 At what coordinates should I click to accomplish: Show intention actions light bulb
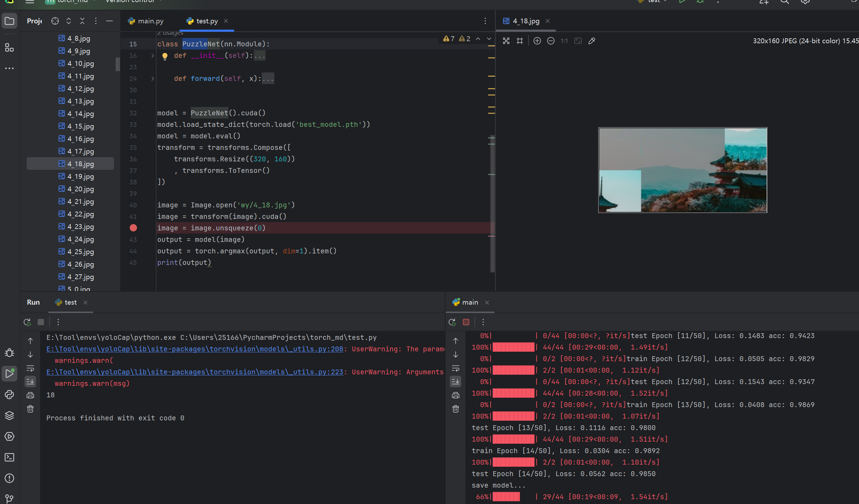[x=165, y=56]
